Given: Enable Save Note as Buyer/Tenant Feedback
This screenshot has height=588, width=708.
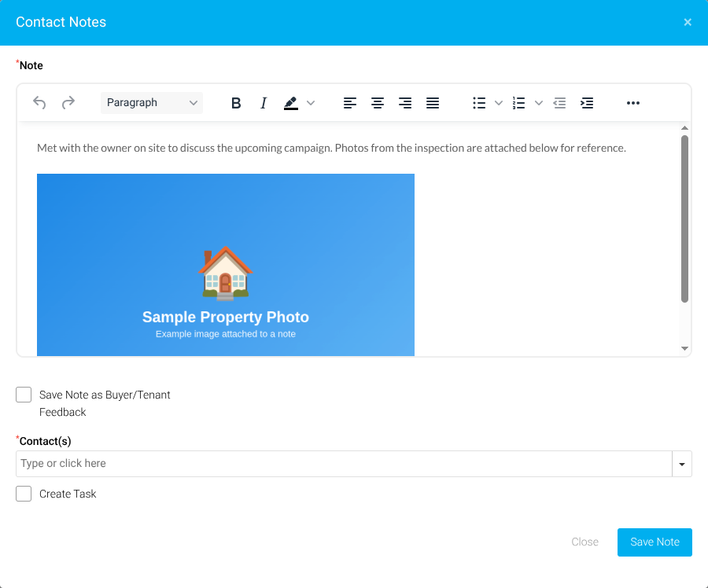Looking at the screenshot, I should pos(24,395).
